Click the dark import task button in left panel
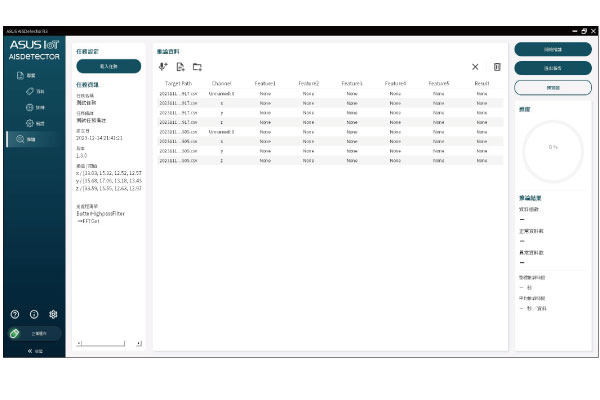The height and width of the screenshot is (400, 600). 109,66
